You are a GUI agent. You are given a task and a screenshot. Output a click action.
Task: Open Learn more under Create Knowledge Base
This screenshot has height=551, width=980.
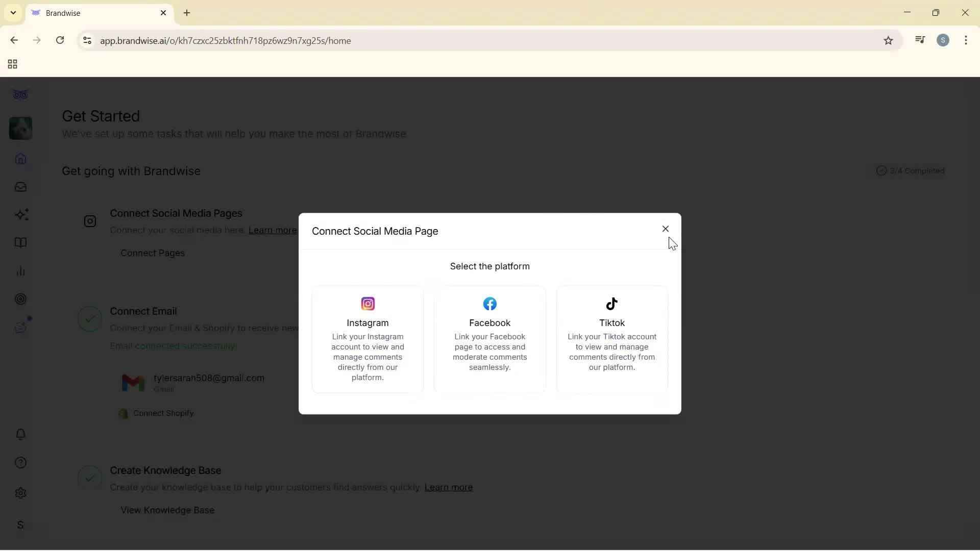449,487
